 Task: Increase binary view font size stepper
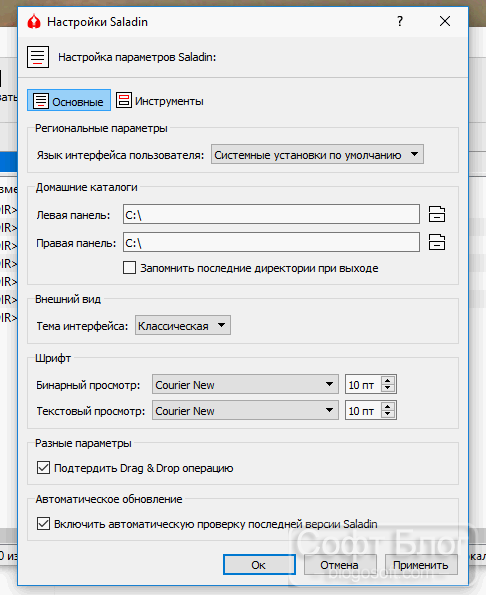[x=387, y=381]
